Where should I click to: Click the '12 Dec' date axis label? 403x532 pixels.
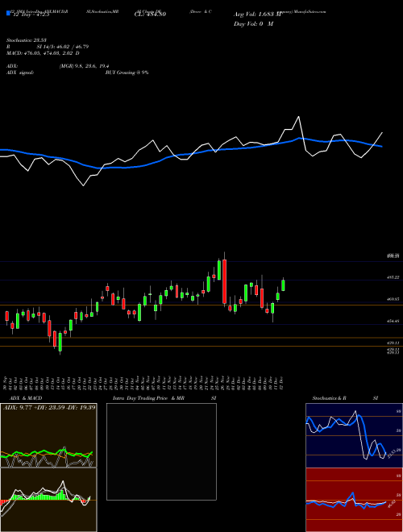click(283, 382)
